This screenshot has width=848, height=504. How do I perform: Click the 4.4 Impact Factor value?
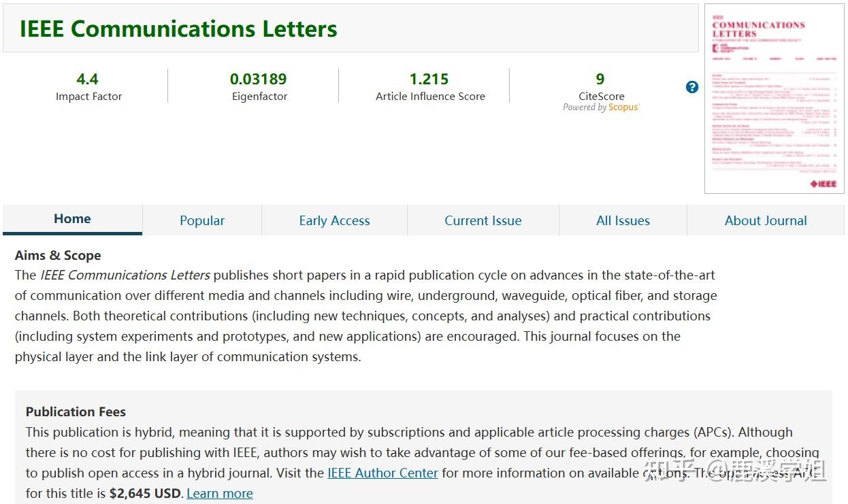(x=88, y=79)
